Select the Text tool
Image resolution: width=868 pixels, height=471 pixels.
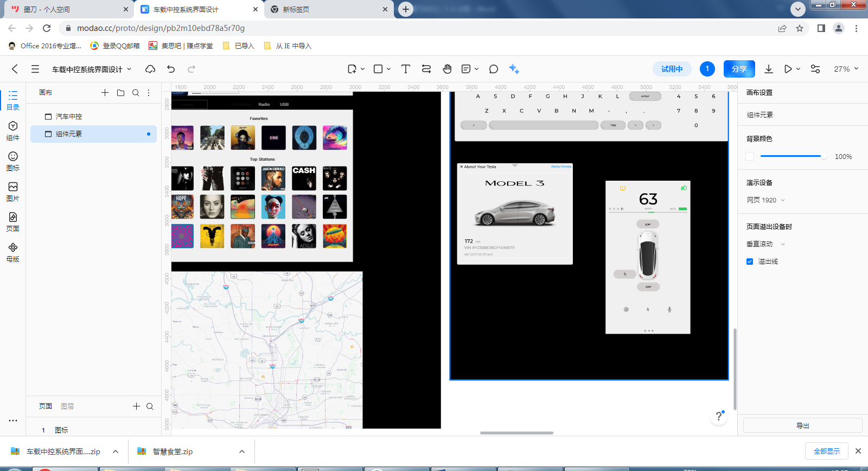(405, 69)
